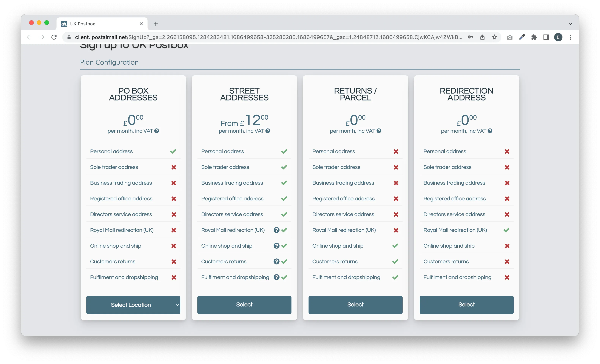This screenshot has height=364, width=600.
Task: Select the Street Addresses plan
Action: pos(244,305)
